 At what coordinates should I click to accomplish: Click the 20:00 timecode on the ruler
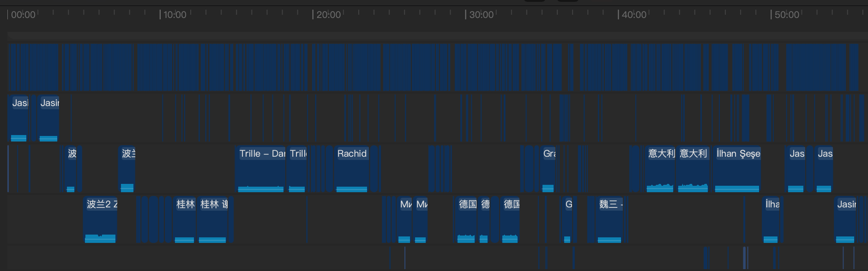tap(328, 15)
